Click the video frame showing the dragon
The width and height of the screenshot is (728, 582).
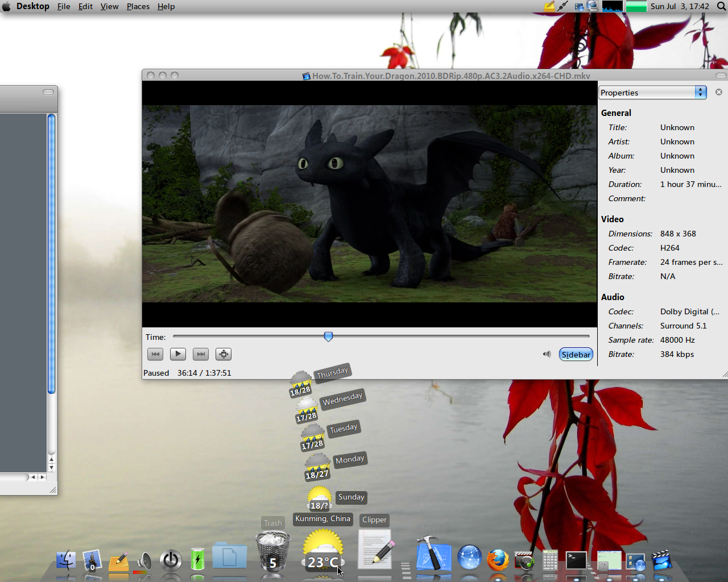370,203
